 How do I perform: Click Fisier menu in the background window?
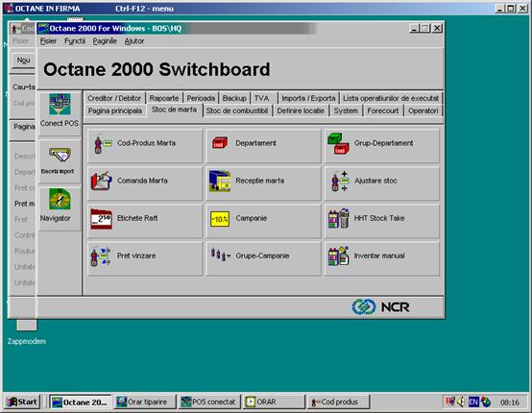(x=21, y=41)
